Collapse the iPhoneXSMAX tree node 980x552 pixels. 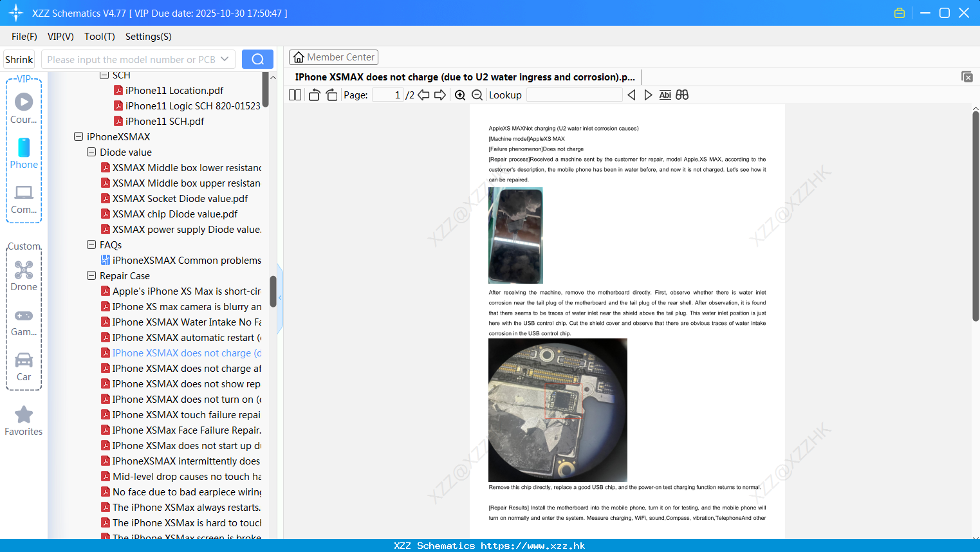pos(79,137)
